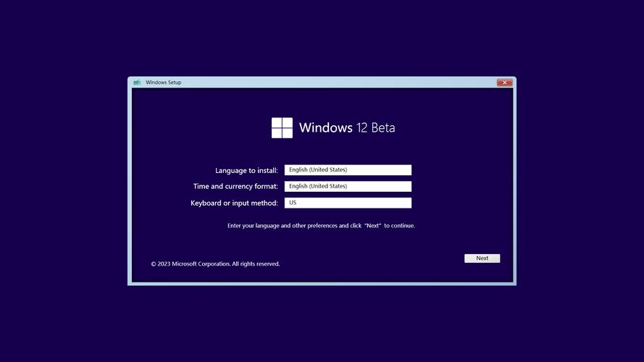Open the Keyboard or input method dropdown
The image size is (644, 362).
tap(348, 203)
